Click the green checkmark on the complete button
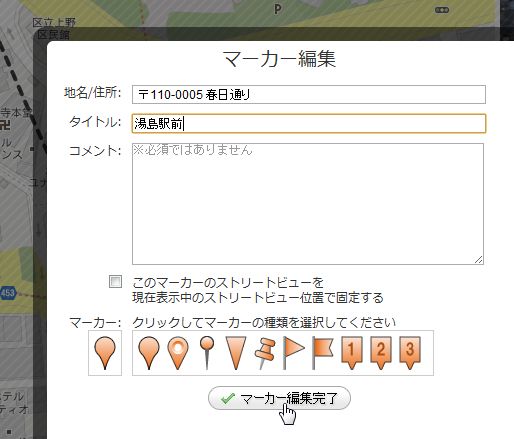The height and width of the screenshot is (439, 514). [x=227, y=398]
